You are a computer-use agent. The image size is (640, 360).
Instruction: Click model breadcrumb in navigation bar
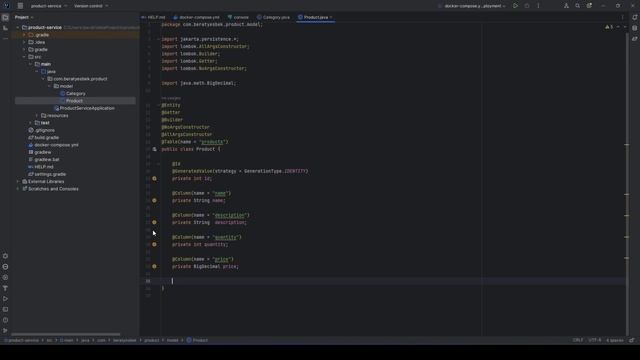tap(173, 340)
